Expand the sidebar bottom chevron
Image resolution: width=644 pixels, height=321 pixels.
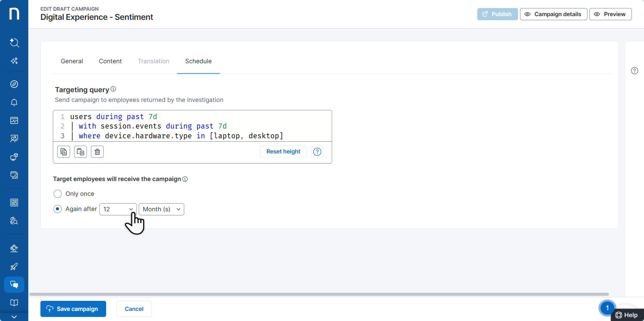tap(14, 317)
